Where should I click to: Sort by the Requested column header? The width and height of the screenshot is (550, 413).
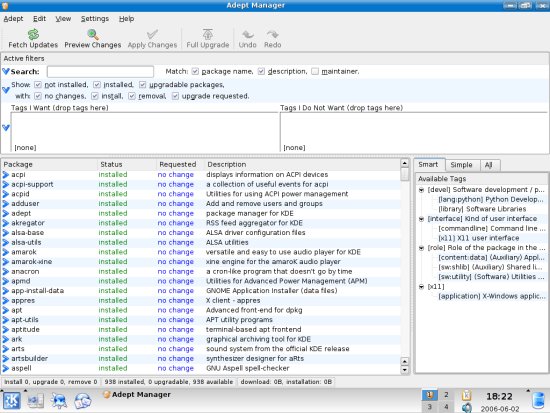point(180,165)
